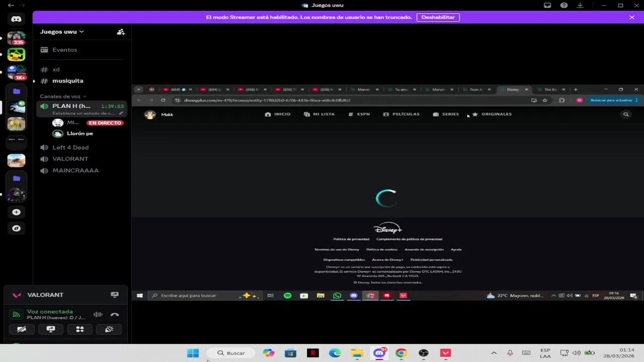
Task: Click PELÍCULAS in the streamed Disney+ nav
Action: [401, 114]
